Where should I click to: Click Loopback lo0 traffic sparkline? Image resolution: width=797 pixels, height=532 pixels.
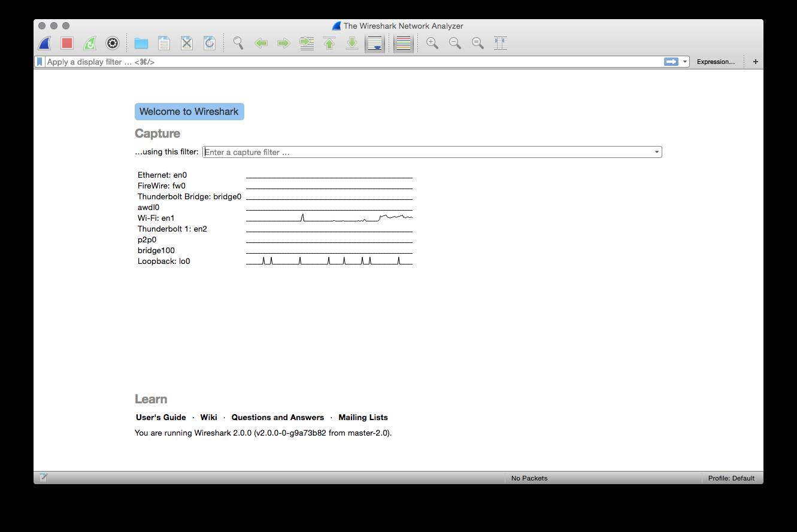329,261
